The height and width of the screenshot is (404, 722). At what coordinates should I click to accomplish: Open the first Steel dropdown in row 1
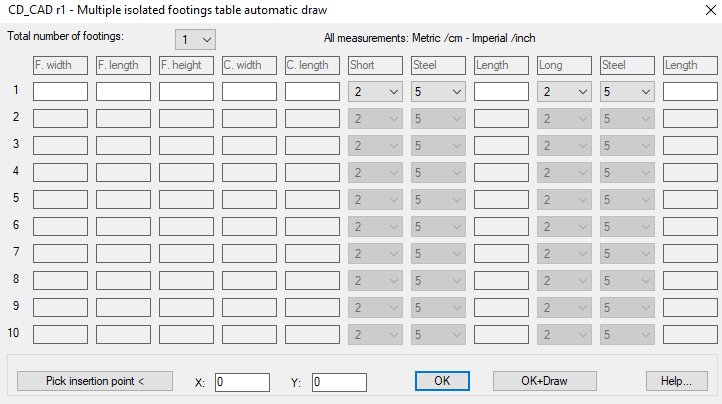pyautogui.click(x=438, y=92)
